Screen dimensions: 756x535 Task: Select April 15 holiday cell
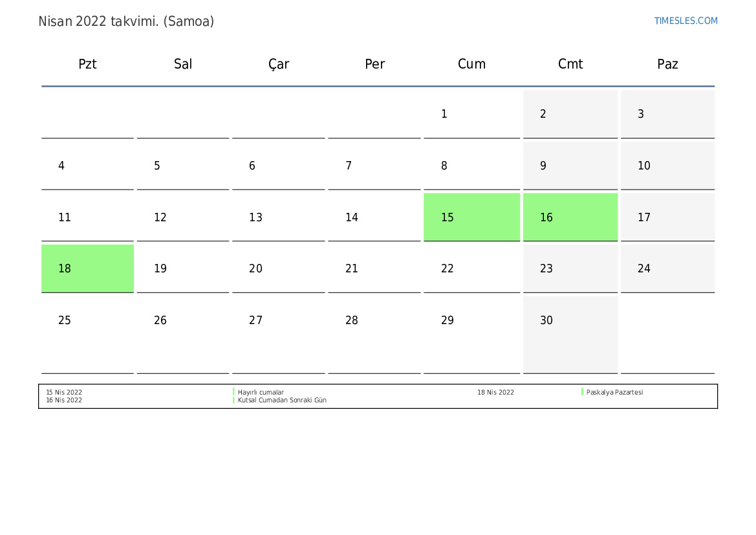471,217
